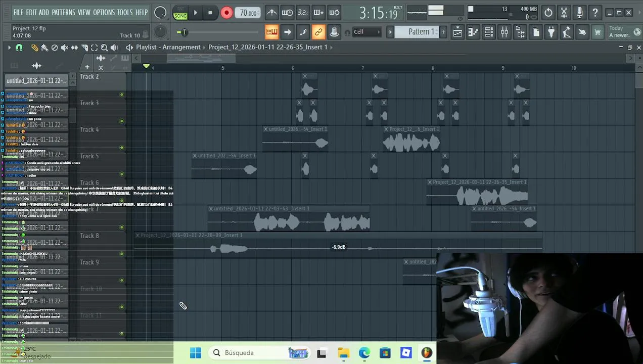Image resolution: width=643 pixels, height=364 pixels.
Task: Click the add pattern plus button
Action: [443, 32]
